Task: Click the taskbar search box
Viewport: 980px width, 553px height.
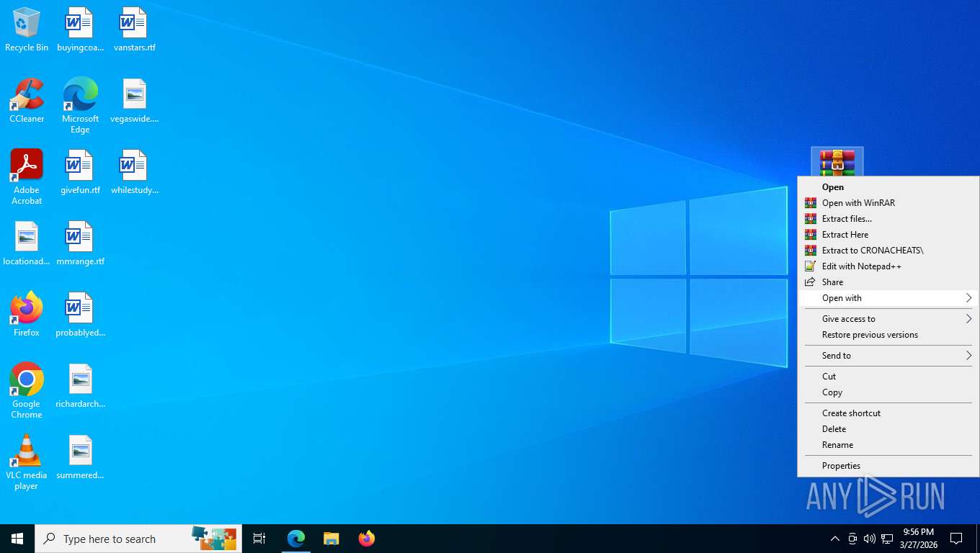Action: point(138,539)
